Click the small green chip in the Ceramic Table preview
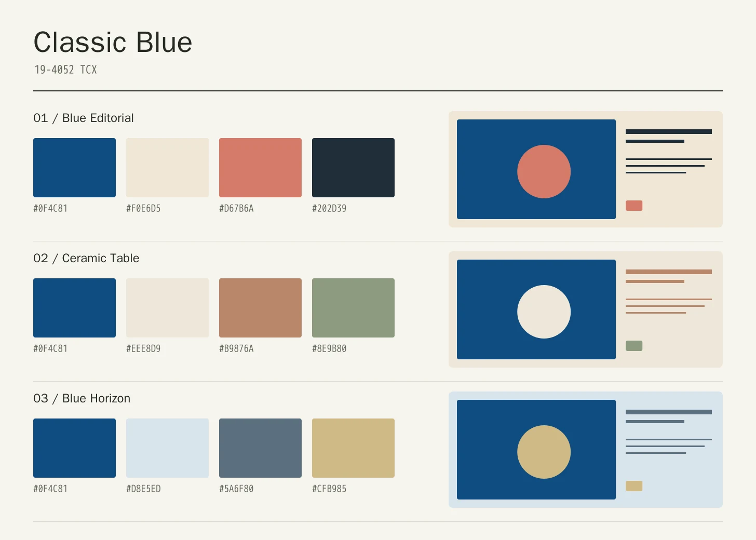This screenshot has height=540, width=756. [x=634, y=346]
